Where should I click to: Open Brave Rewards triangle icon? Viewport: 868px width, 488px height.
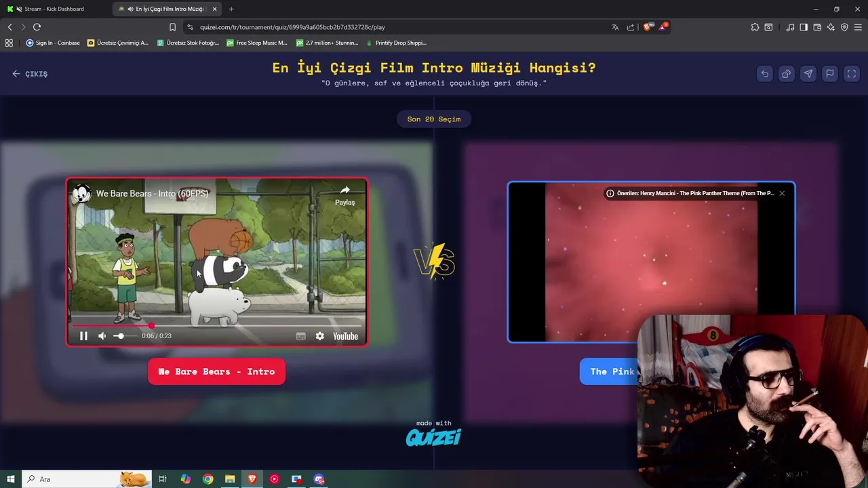click(x=663, y=27)
